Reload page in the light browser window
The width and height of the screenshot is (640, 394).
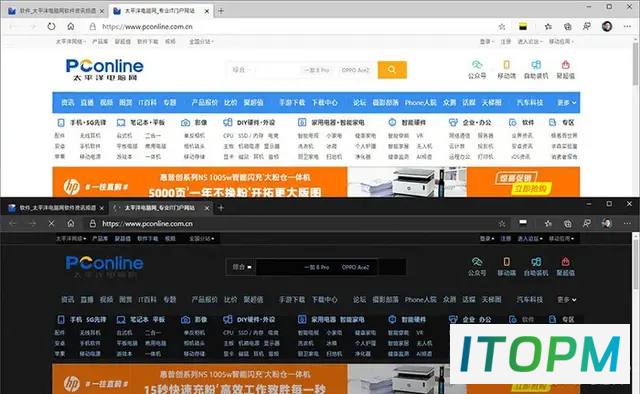pyautogui.click(x=51, y=27)
